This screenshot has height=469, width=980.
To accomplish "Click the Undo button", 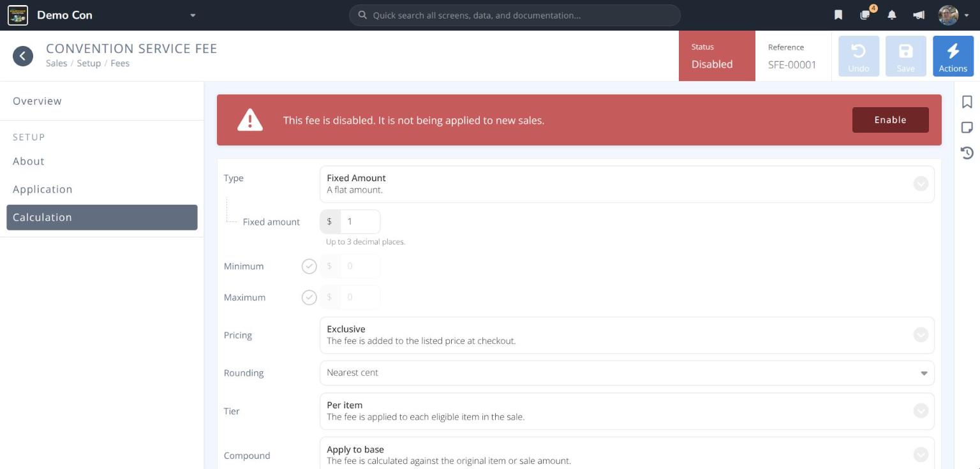I will tap(859, 56).
